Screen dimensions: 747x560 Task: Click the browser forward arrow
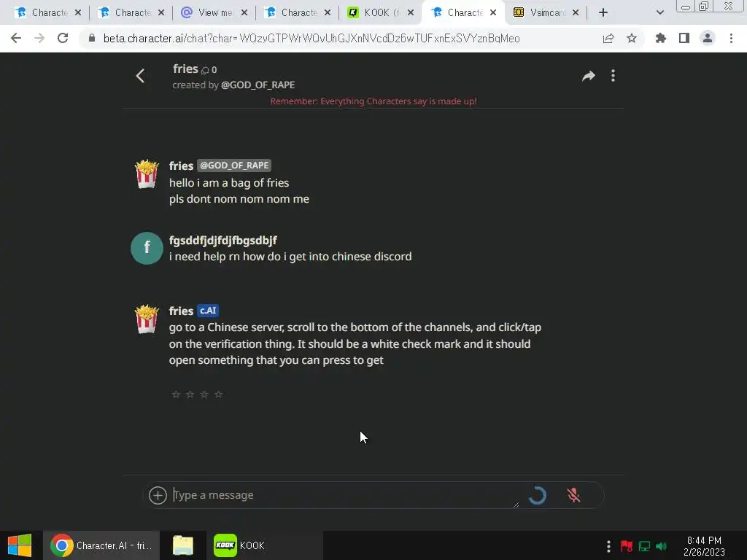(x=39, y=38)
